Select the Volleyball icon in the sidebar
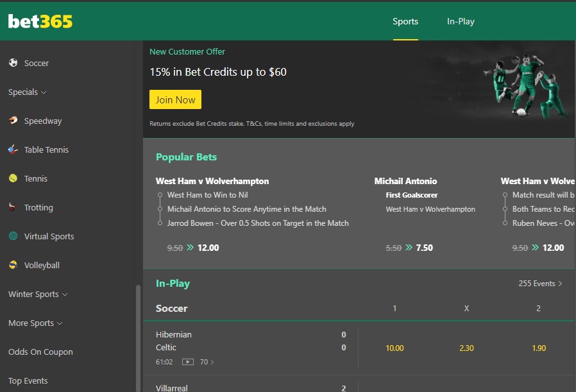This screenshot has width=576, height=392. (13, 265)
